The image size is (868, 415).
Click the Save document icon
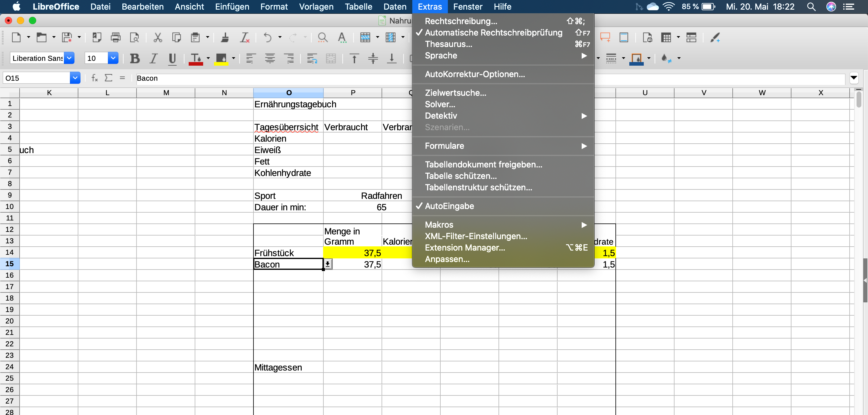(x=67, y=37)
